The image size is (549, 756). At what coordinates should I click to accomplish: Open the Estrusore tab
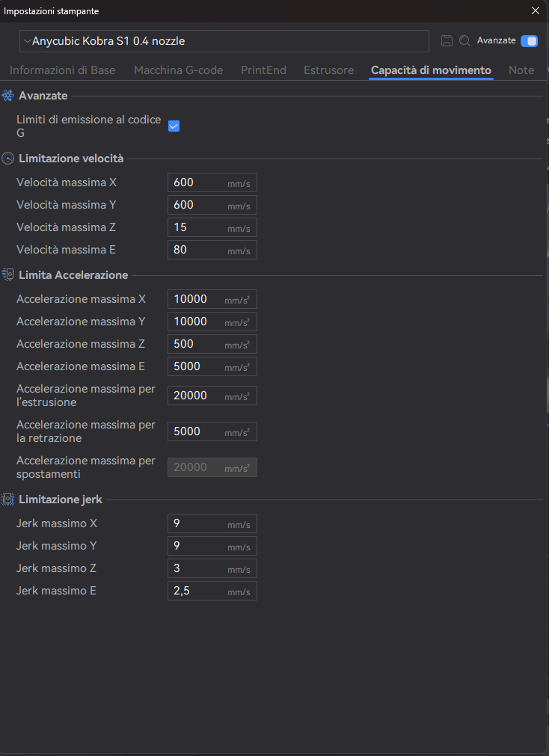[x=328, y=70]
